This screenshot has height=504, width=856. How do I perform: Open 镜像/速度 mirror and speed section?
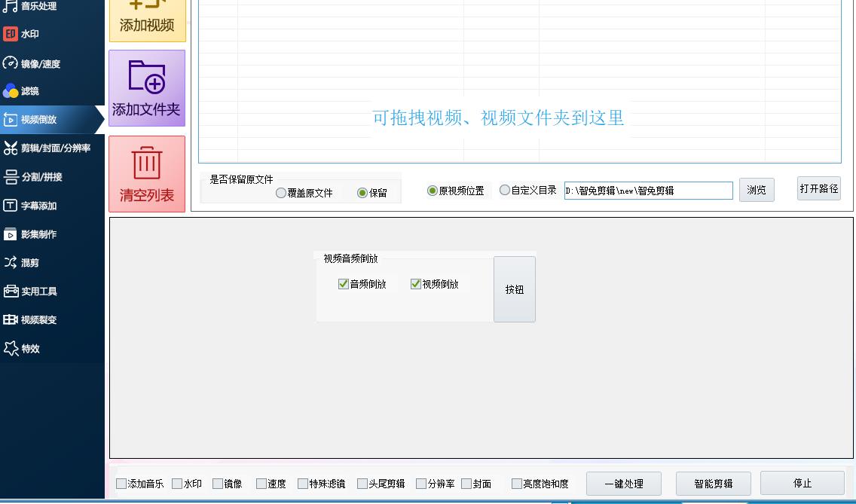[x=31, y=63]
